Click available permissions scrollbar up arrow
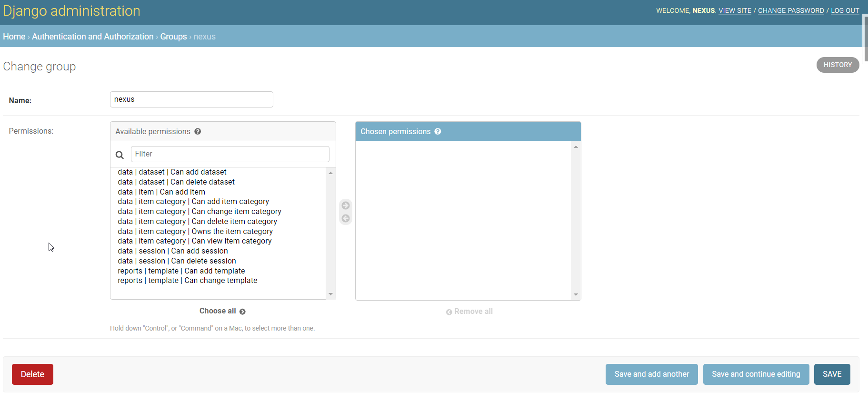This screenshot has height=400, width=868. point(330,173)
